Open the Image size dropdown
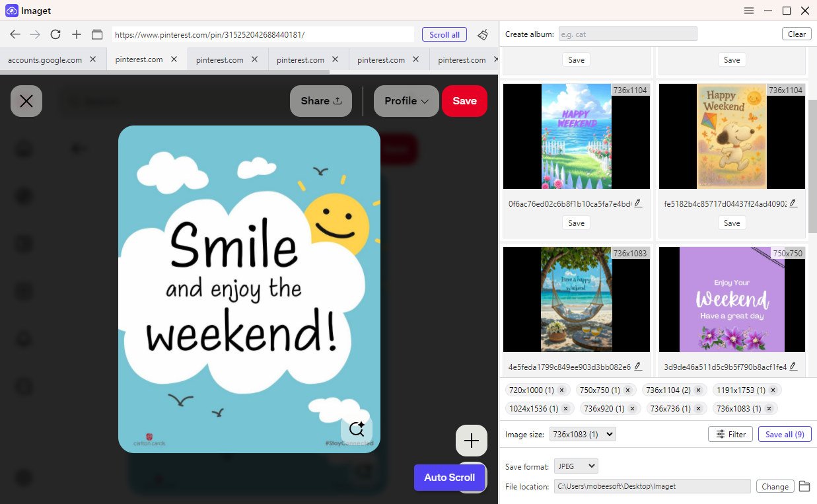This screenshot has height=504, width=817. tap(583, 434)
